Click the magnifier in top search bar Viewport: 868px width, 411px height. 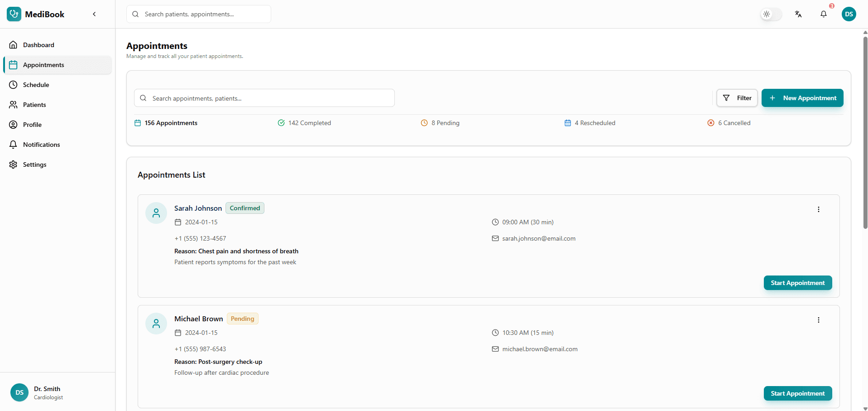tap(135, 14)
